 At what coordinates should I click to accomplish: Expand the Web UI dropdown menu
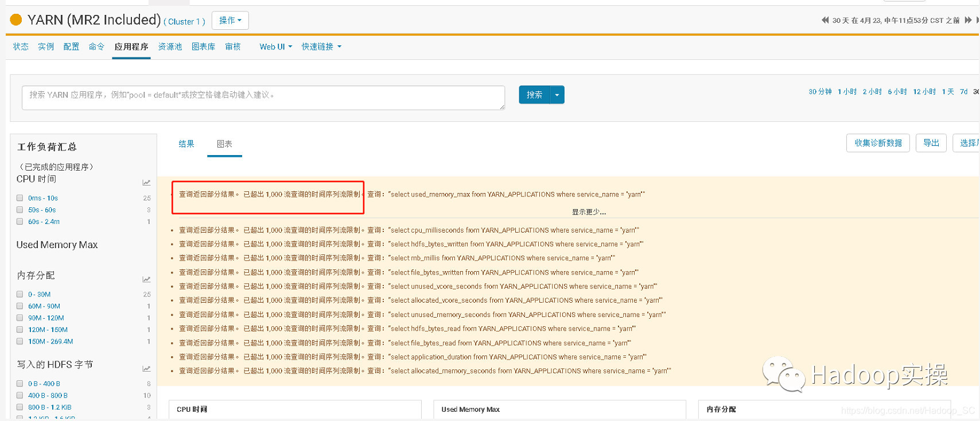click(275, 47)
